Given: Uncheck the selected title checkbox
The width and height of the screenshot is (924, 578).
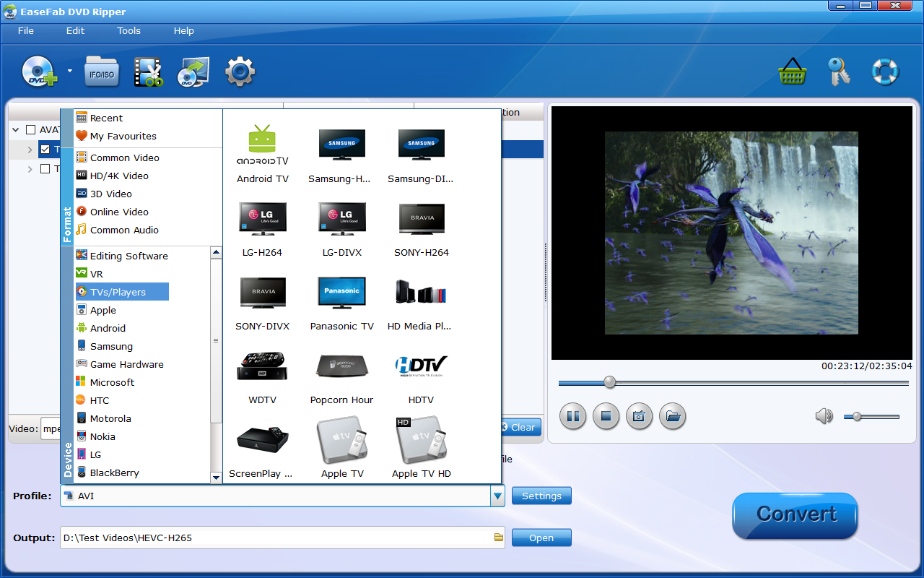Looking at the screenshot, I should tap(45, 150).
